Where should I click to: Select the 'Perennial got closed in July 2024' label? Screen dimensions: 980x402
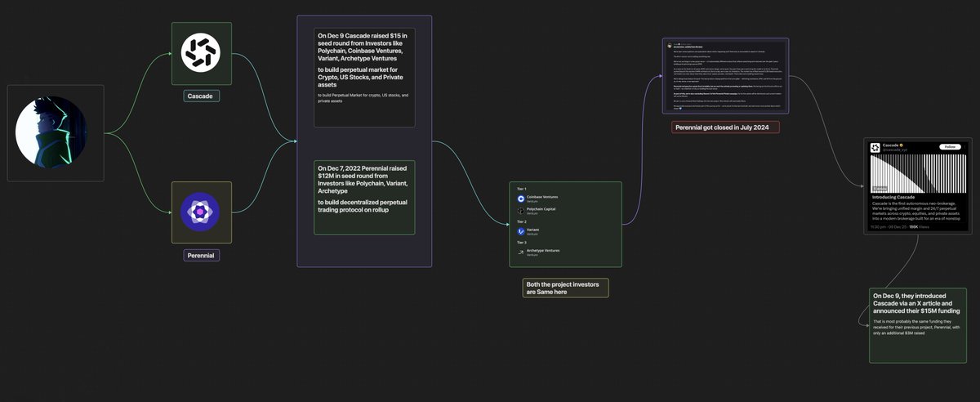pyautogui.click(x=726, y=127)
